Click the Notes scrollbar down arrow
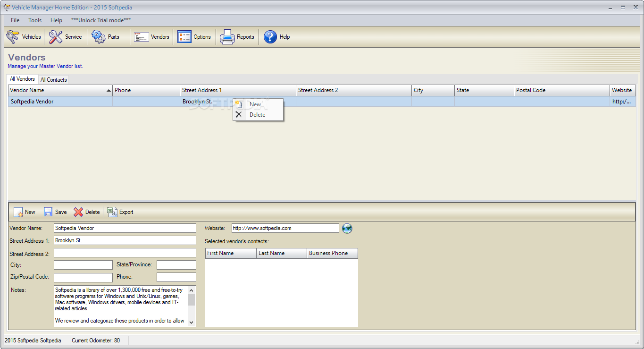Viewport: 644px width, 349px height. [192, 322]
